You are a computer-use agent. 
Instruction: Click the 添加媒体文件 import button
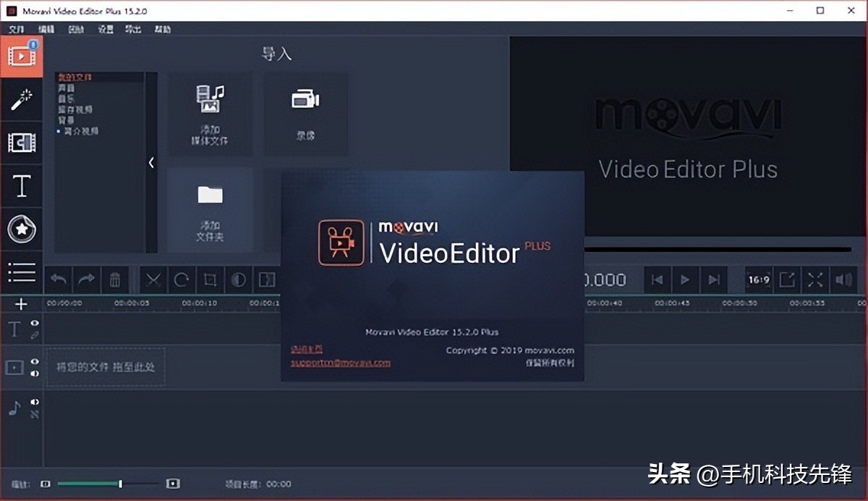tap(210, 112)
